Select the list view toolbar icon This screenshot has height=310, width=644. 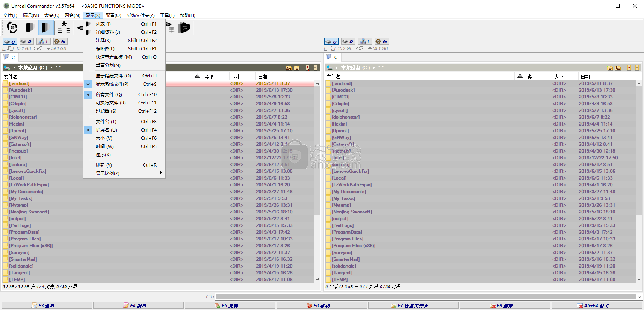pos(30,27)
